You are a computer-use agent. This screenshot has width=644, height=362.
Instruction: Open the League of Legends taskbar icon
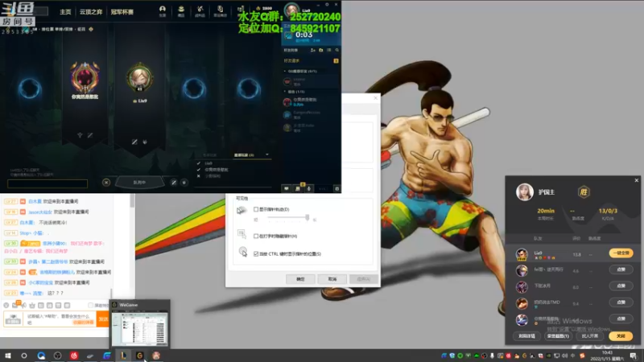[123, 356]
